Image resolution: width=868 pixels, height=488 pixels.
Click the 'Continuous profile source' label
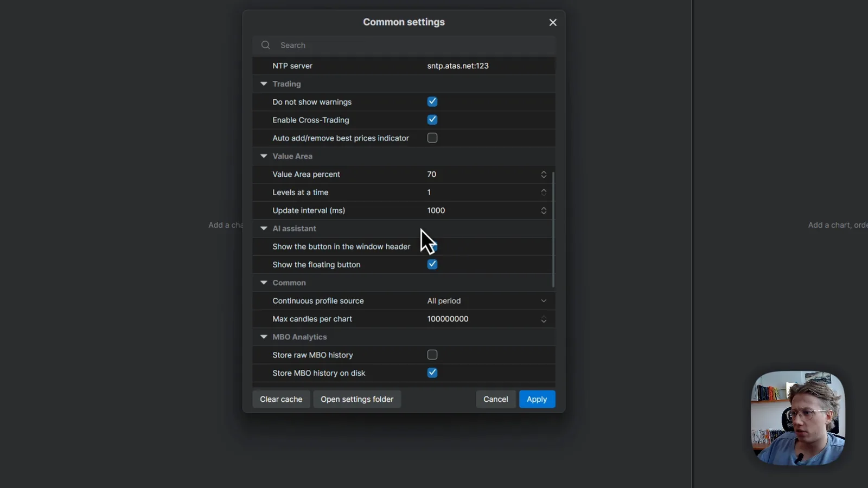[318, 301]
